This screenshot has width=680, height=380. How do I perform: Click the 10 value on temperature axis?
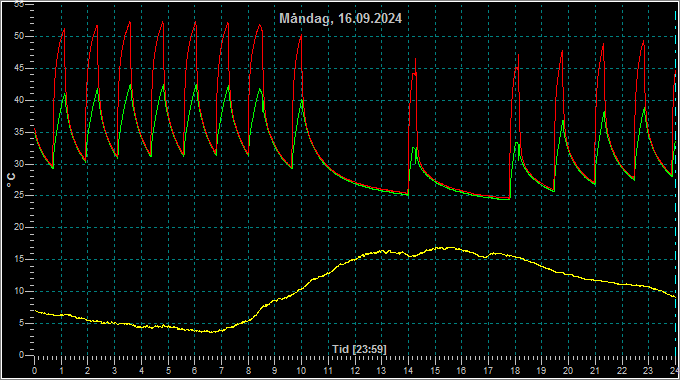[19, 292]
